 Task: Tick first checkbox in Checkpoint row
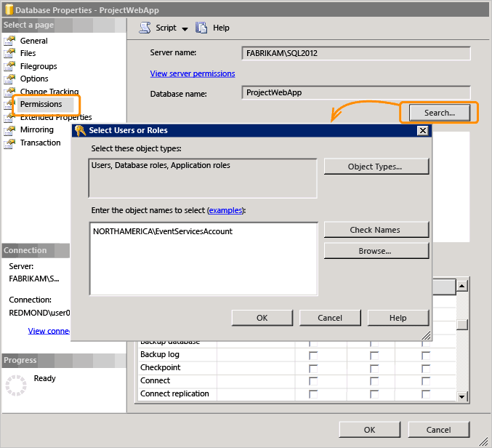tap(312, 369)
